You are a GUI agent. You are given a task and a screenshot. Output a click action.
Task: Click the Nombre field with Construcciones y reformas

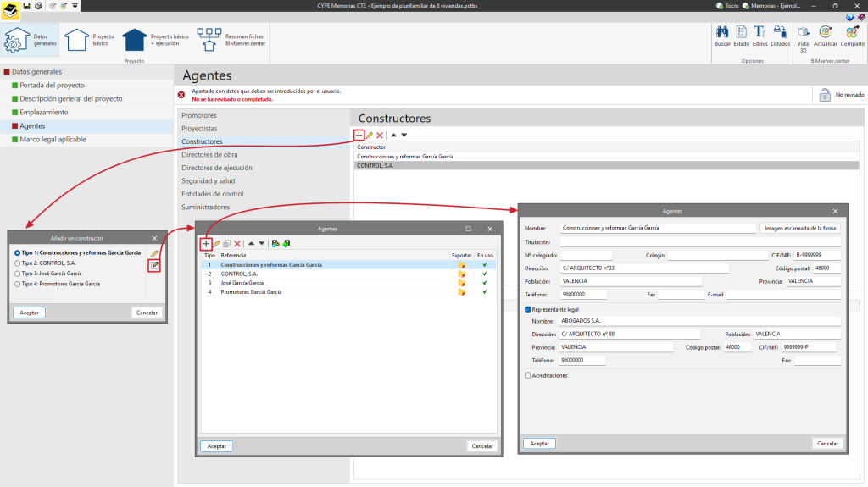(658, 228)
